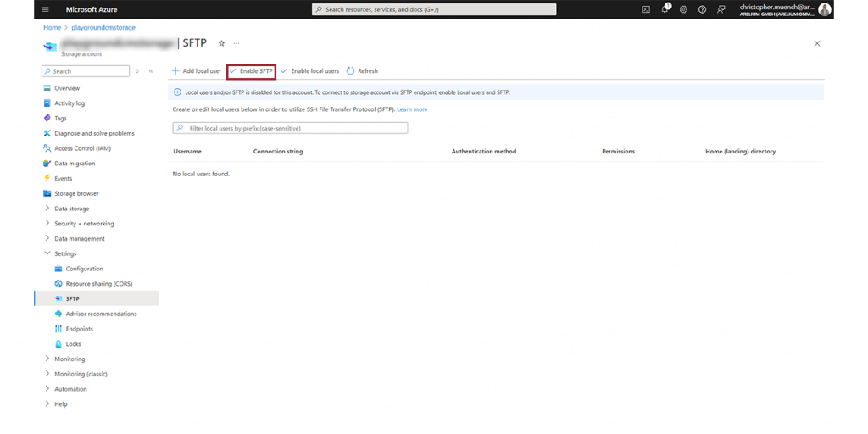Viewport: 868px width, 434px height.
Task: Click Enable SFTP
Action: point(251,71)
